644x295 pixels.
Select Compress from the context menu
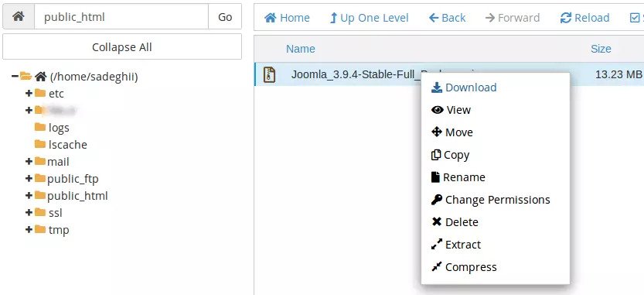(464, 267)
